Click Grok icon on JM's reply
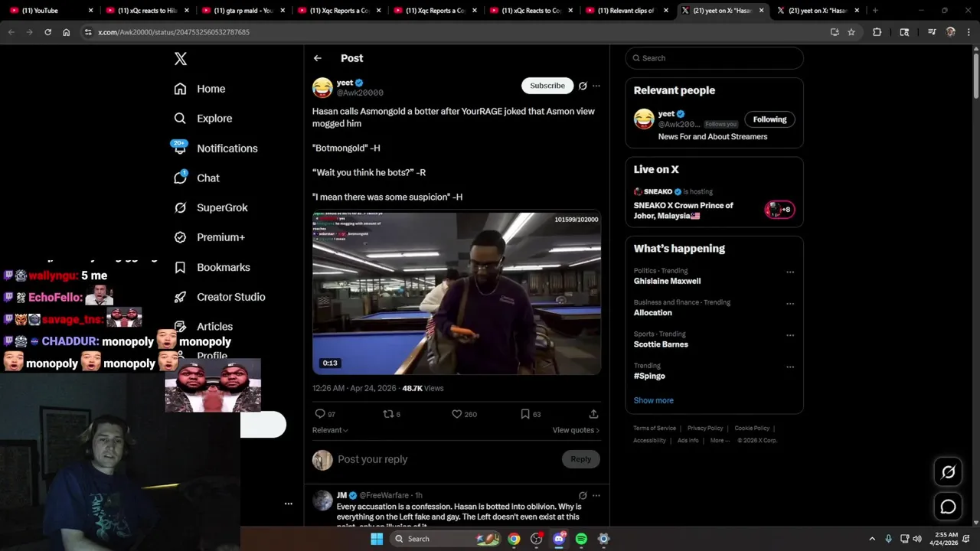Screen dimensions: 980x551 [x=583, y=495]
